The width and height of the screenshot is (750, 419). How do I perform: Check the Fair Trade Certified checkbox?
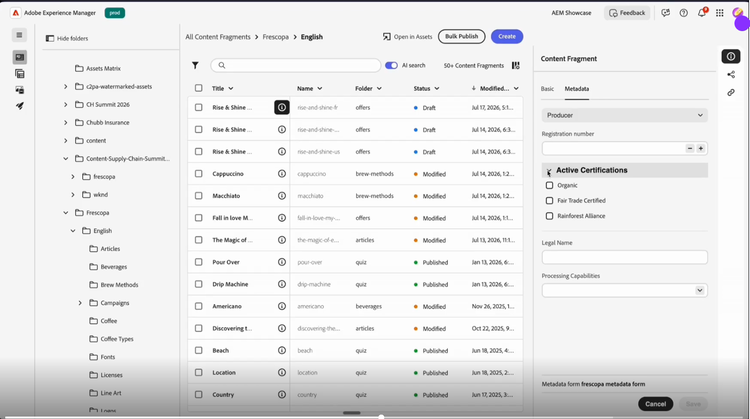click(x=549, y=200)
